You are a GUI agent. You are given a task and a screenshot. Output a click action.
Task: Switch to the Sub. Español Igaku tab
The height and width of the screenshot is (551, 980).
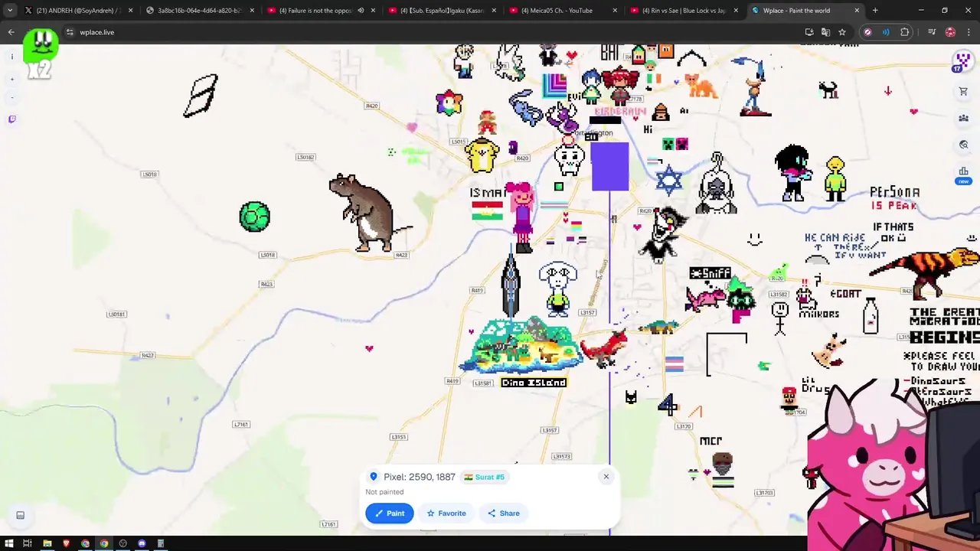(442, 11)
